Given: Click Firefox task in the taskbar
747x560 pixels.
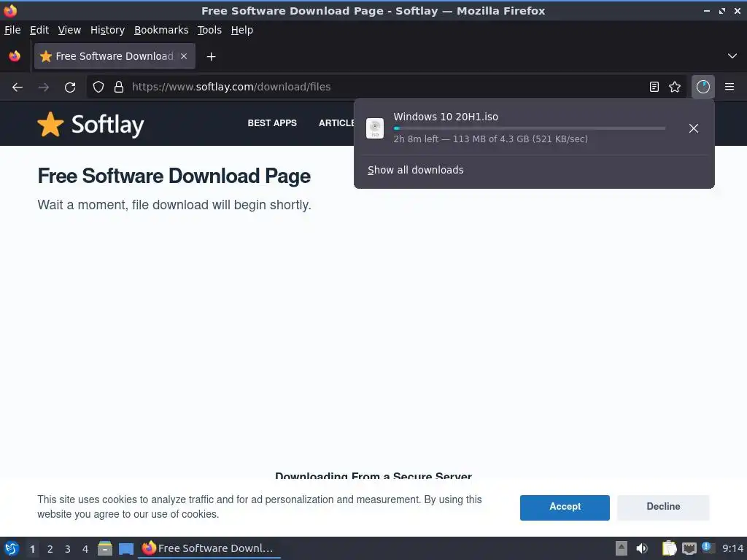Looking at the screenshot, I should pos(209,548).
